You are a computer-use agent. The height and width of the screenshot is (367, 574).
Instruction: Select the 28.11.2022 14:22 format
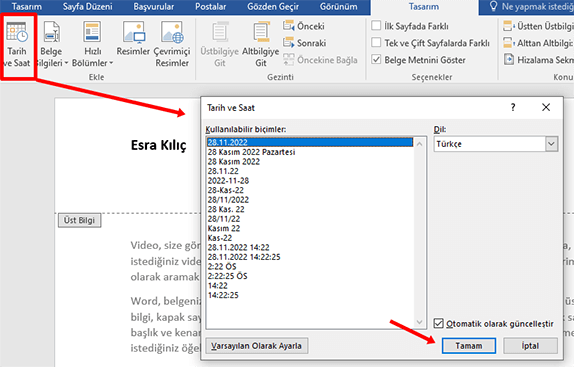click(x=310, y=247)
